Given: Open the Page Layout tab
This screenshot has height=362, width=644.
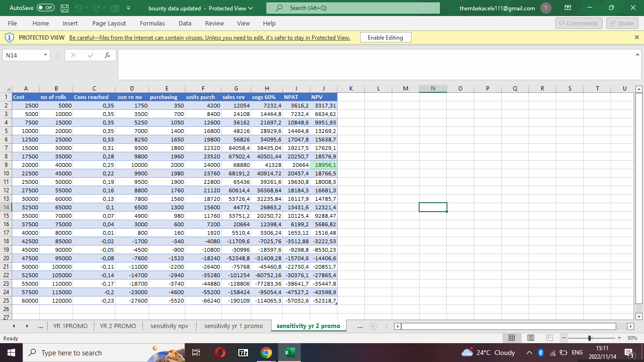Looking at the screenshot, I should click(109, 23).
